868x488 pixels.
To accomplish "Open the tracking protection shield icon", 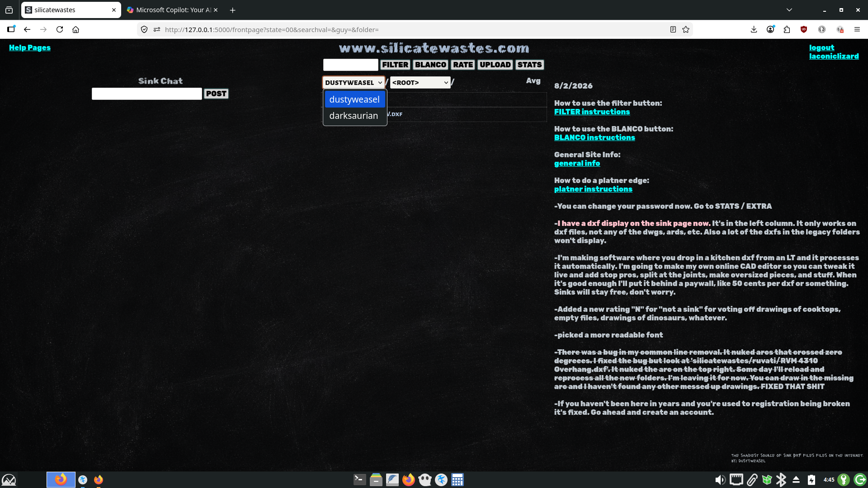I will (144, 29).
